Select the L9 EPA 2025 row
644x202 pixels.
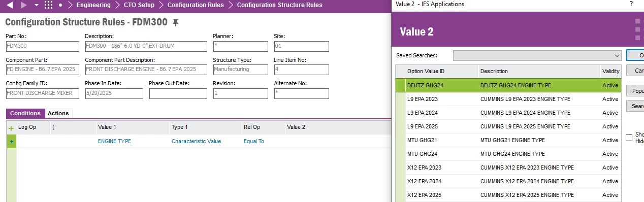509,126
